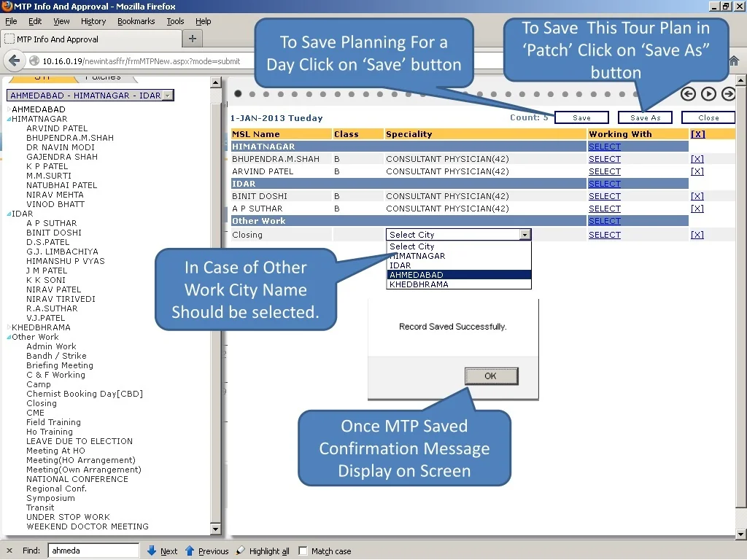747x560 pixels.
Task: Click the left arrow circle navigation icon
Action: (x=688, y=93)
